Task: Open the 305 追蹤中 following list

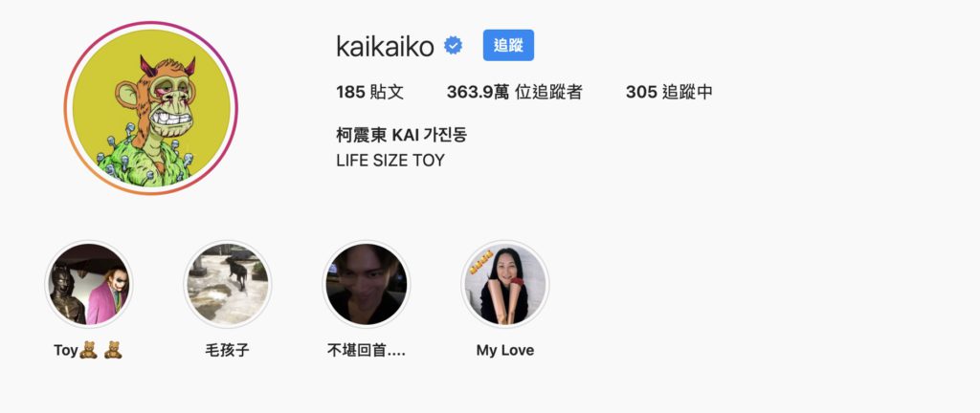Action: point(669,93)
